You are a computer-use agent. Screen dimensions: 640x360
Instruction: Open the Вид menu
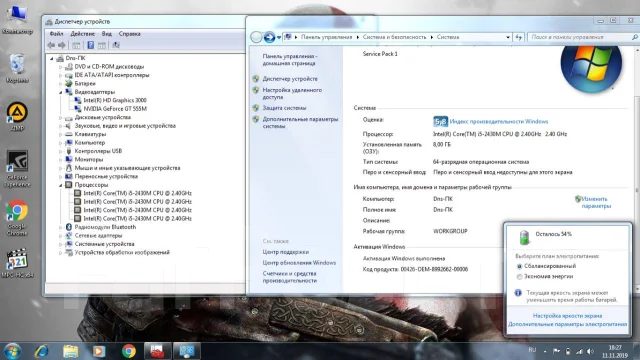[x=107, y=34]
